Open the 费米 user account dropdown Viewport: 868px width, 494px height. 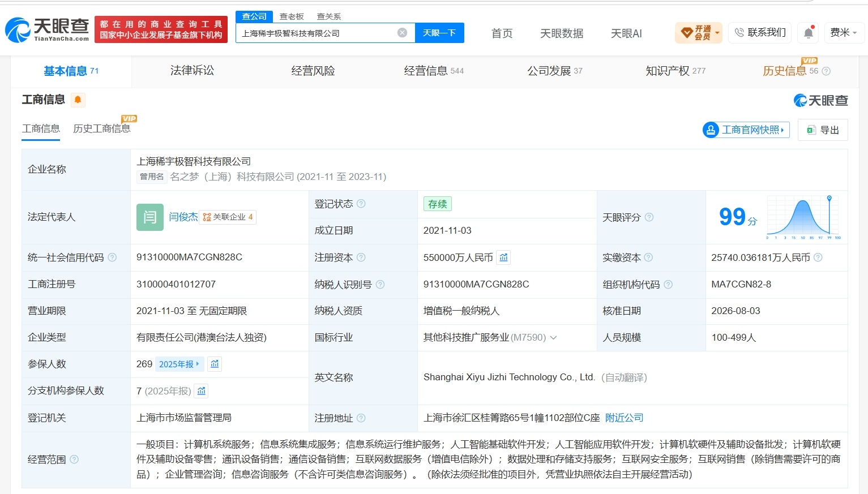pyautogui.click(x=843, y=33)
